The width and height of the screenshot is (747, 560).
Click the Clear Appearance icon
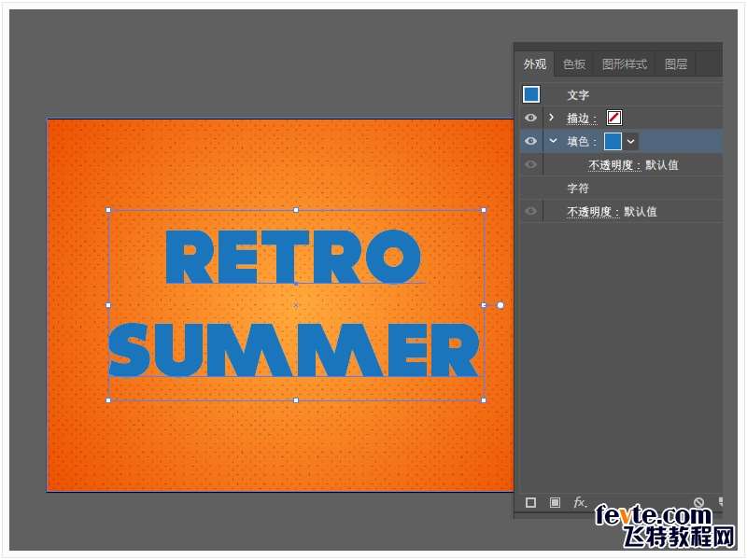pyautogui.click(x=698, y=502)
